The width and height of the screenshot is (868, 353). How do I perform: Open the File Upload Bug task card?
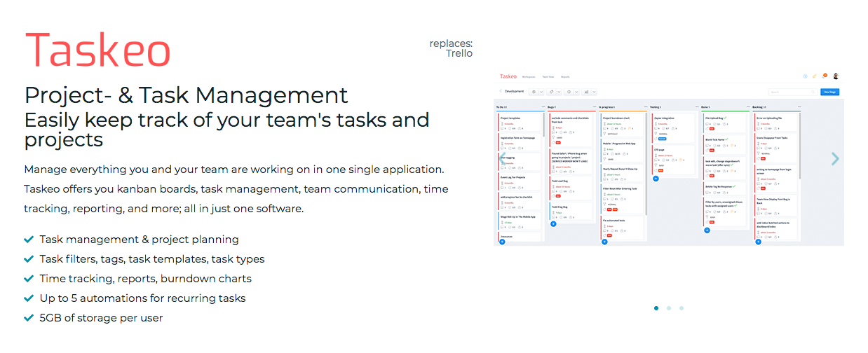pos(725,123)
